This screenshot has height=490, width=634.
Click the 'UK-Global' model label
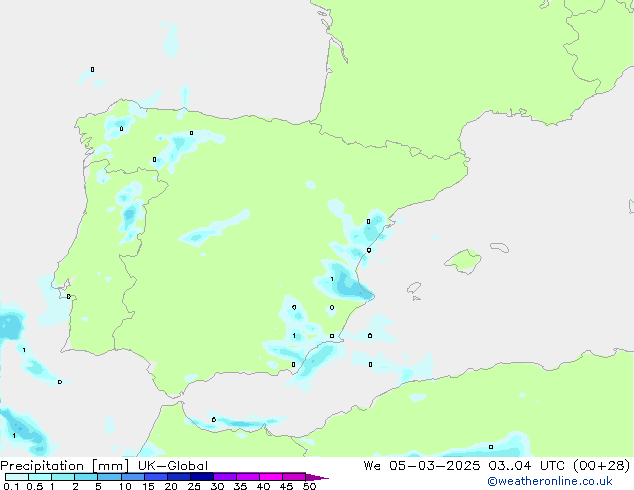(x=173, y=466)
